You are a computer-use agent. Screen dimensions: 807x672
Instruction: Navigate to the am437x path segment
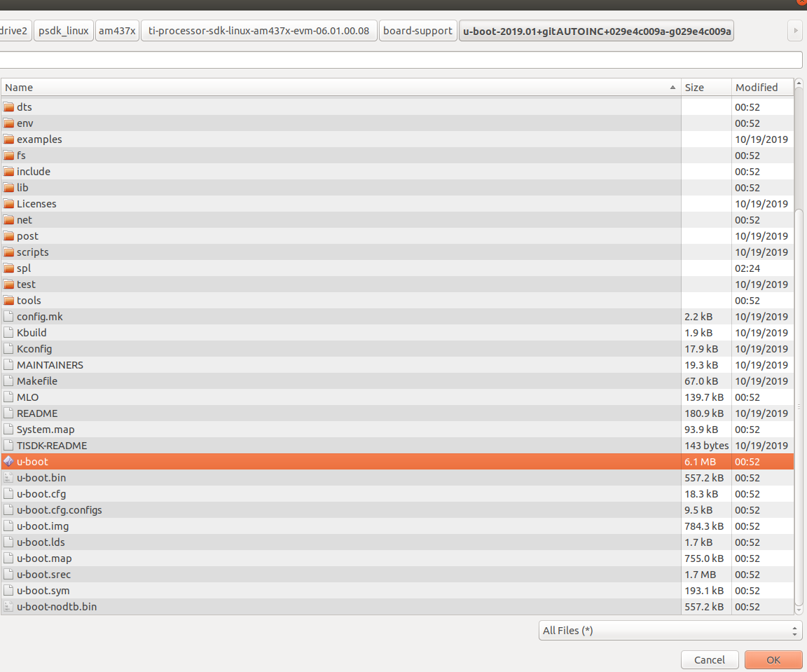click(x=117, y=31)
